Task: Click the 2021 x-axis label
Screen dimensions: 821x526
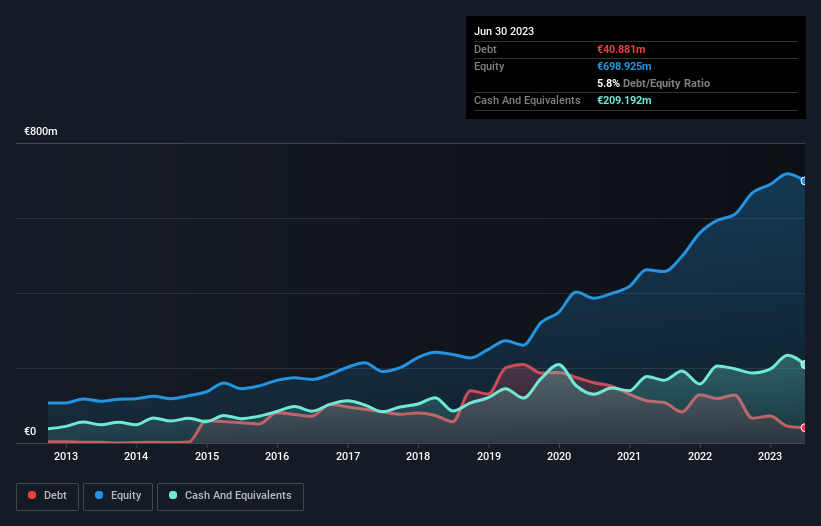Action: tap(629, 456)
